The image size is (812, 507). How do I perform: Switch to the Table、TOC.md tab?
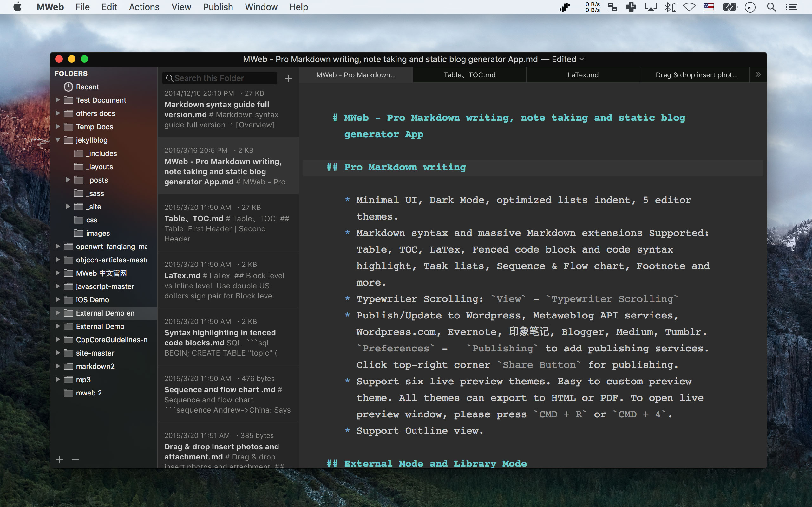pyautogui.click(x=469, y=75)
